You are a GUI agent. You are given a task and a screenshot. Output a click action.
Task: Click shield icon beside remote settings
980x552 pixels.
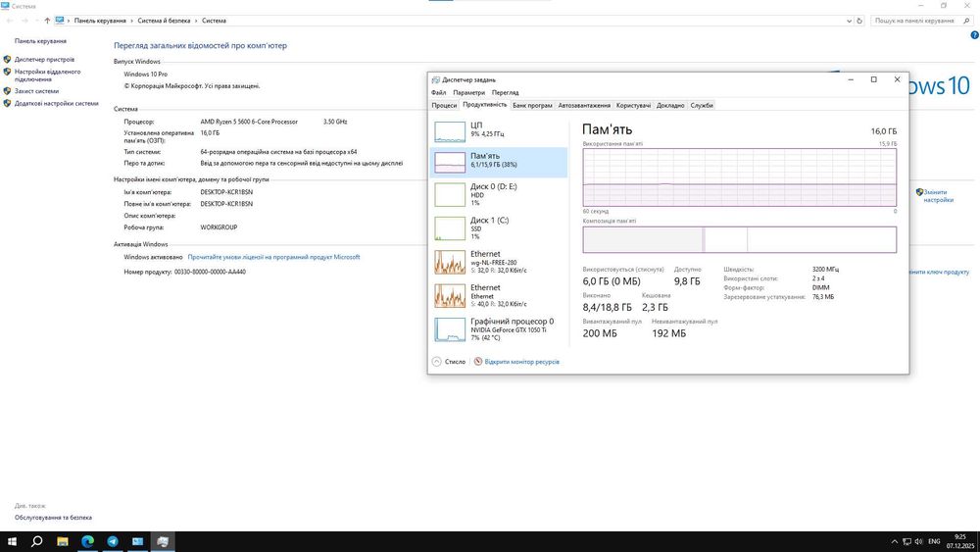click(x=7, y=72)
